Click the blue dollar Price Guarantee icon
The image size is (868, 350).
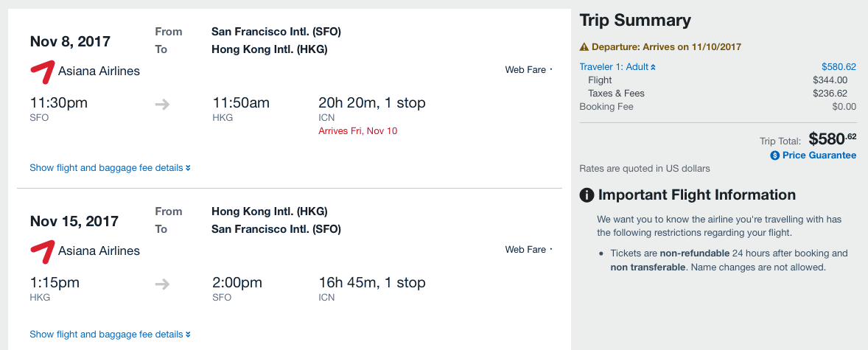(x=774, y=155)
